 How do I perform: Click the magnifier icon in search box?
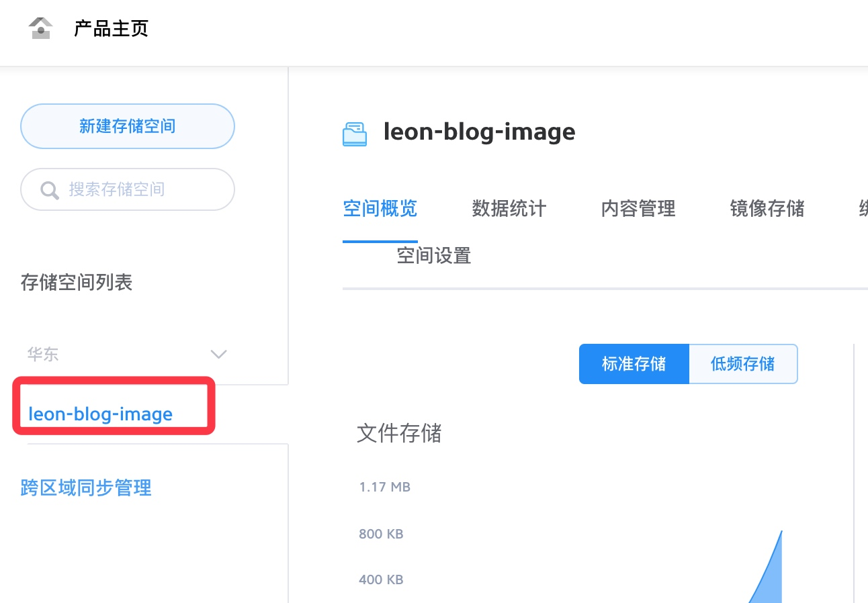pyautogui.click(x=50, y=190)
